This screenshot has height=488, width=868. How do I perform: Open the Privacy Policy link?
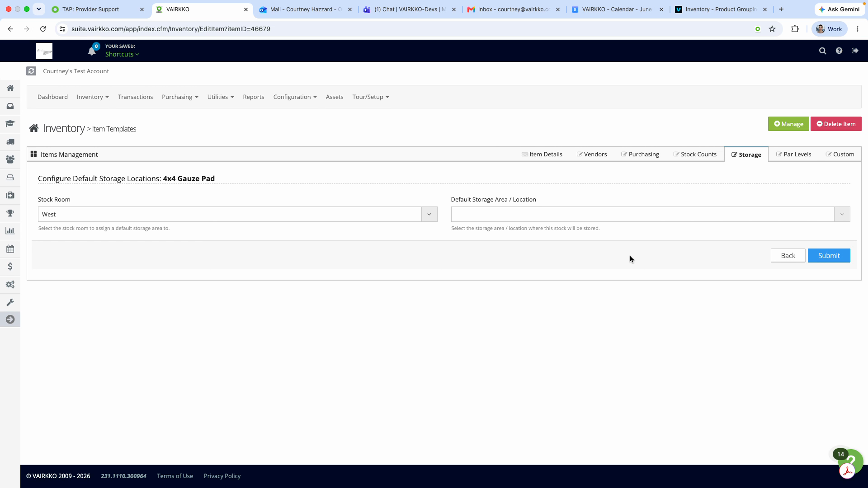pos(222,476)
